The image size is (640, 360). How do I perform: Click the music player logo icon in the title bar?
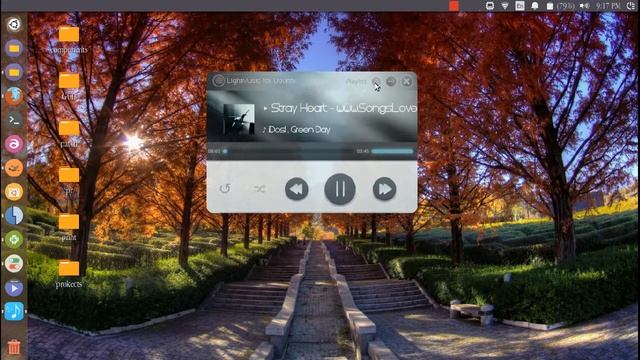(x=219, y=81)
